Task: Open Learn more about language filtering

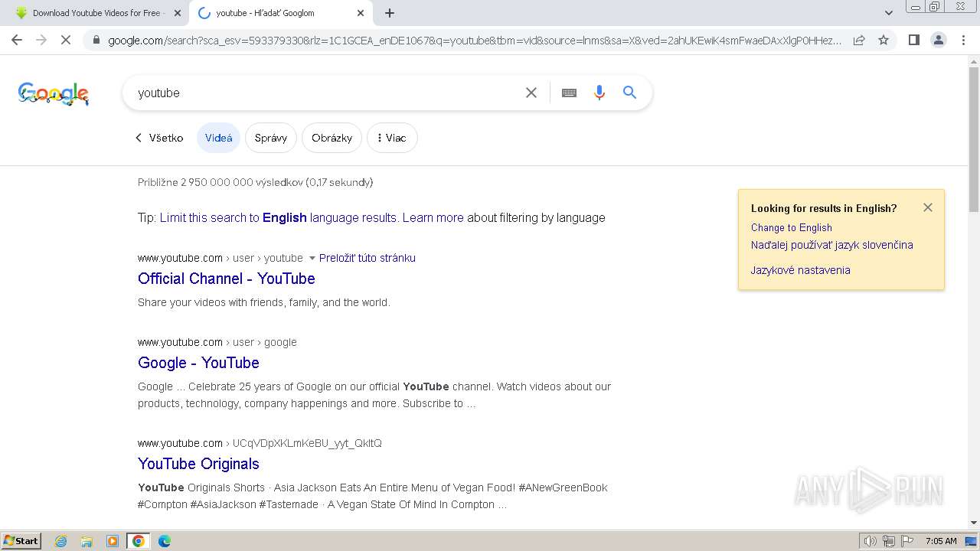Action: pyautogui.click(x=433, y=217)
